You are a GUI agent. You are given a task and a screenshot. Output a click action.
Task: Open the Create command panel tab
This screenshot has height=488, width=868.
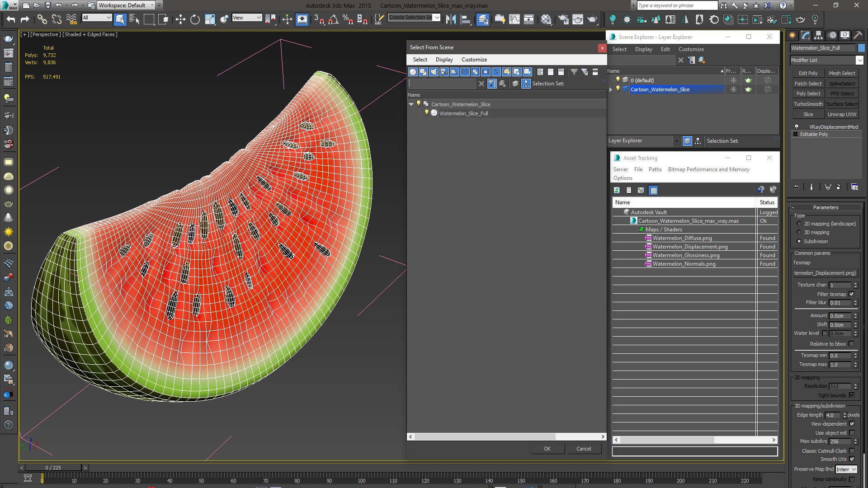point(793,35)
